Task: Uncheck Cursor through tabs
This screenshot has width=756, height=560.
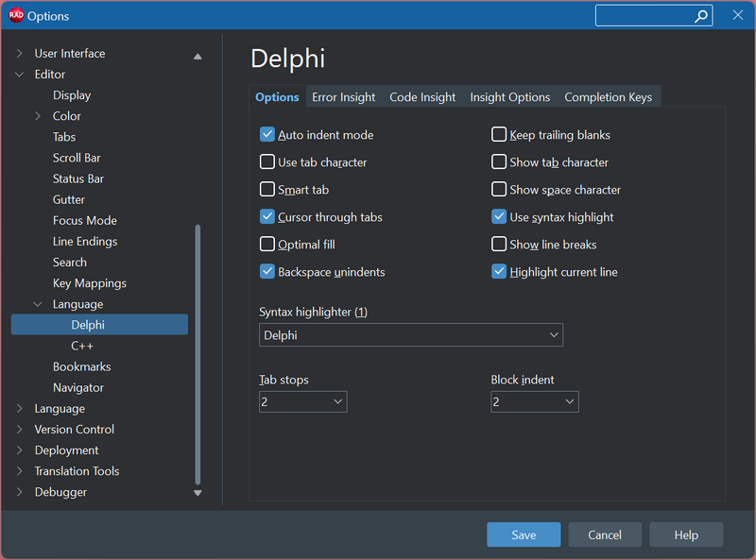Action: tap(267, 217)
